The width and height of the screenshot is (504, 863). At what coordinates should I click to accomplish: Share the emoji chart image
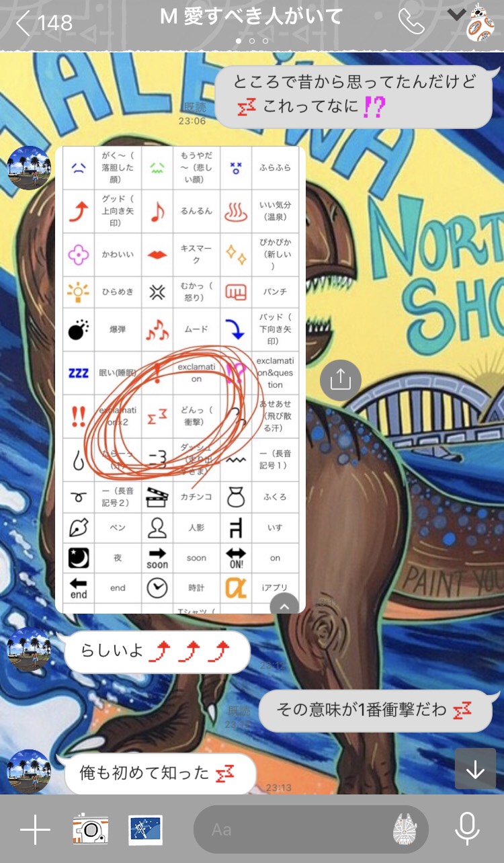pos(341,380)
